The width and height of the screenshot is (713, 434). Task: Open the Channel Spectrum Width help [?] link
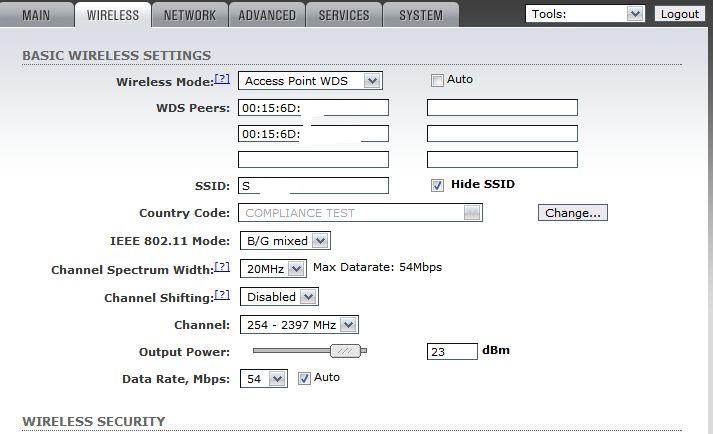(x=222, y=267)
